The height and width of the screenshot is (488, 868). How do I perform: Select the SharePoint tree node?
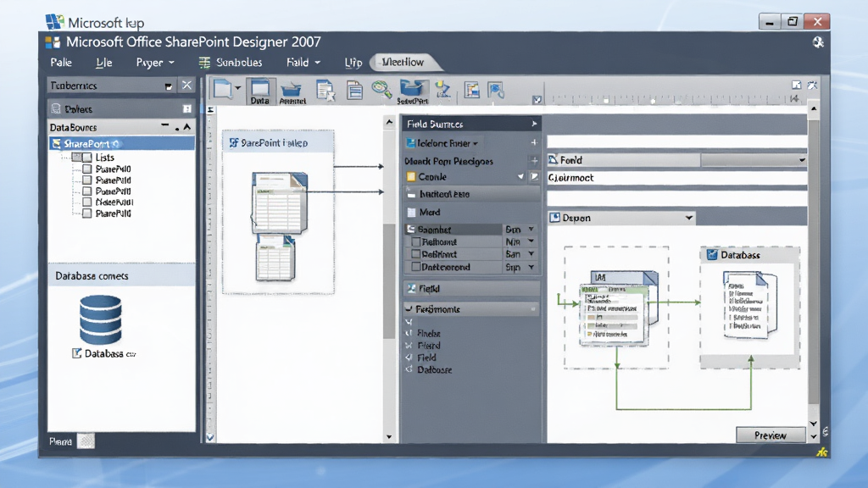[122, 144]
